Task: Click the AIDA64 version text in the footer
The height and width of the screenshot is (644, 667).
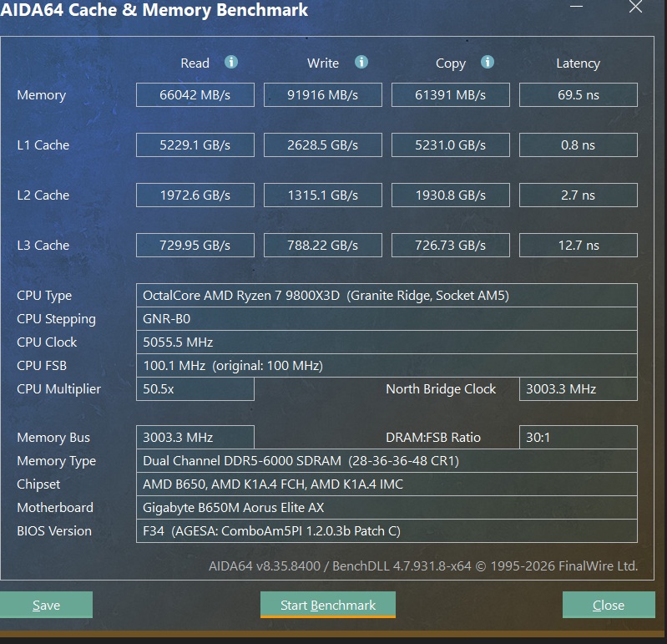Action: pyautogui.click(x=423, y=565)
